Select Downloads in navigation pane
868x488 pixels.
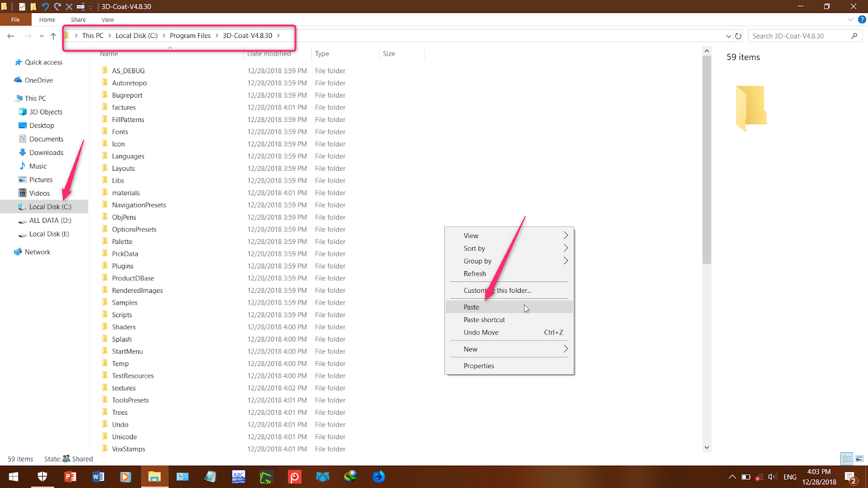[46, 152]
